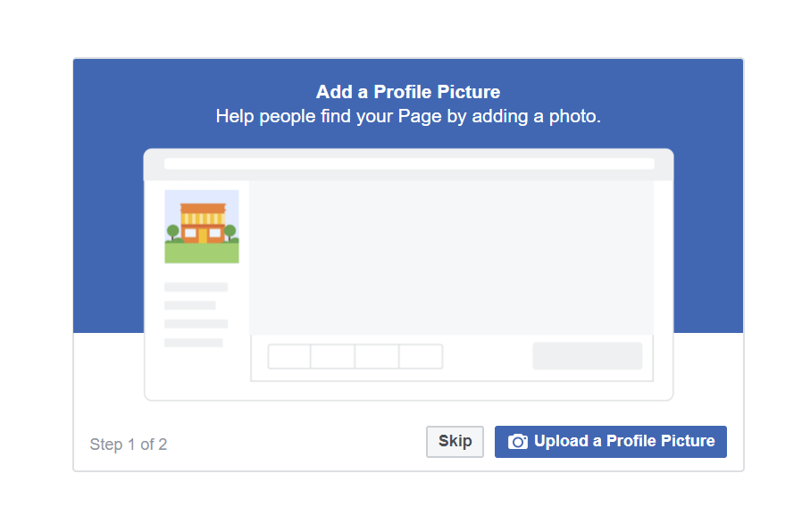Select the third placeholder tab box

coord(377,356)
